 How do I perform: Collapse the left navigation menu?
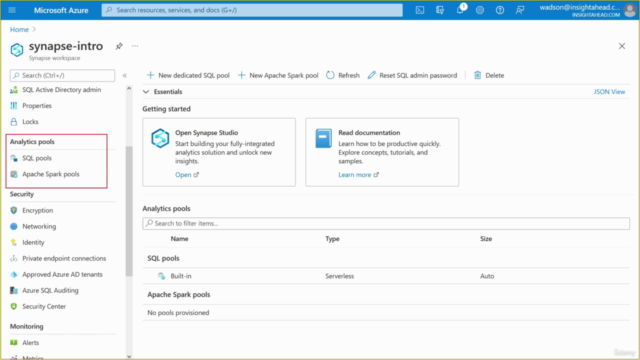click(124, 76)
